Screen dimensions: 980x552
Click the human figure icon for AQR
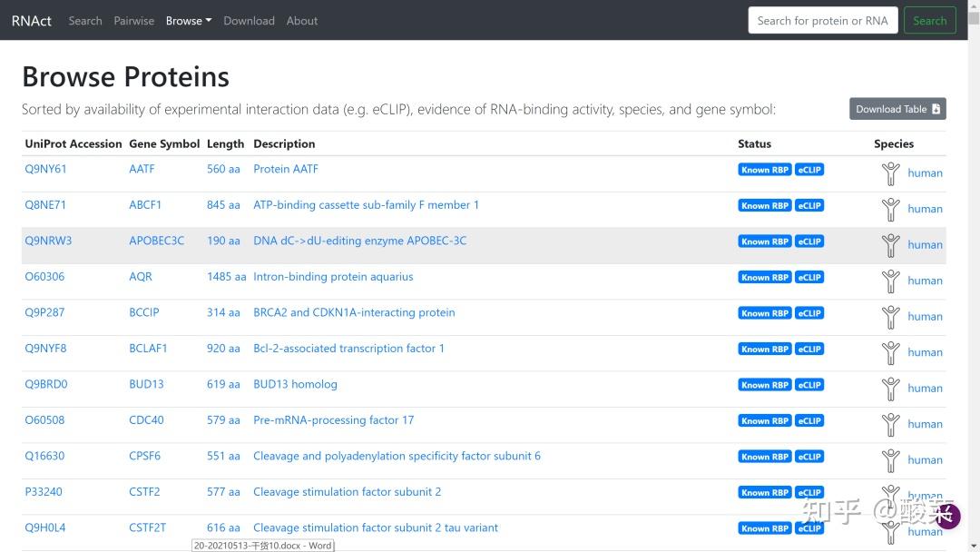point(890,281)
